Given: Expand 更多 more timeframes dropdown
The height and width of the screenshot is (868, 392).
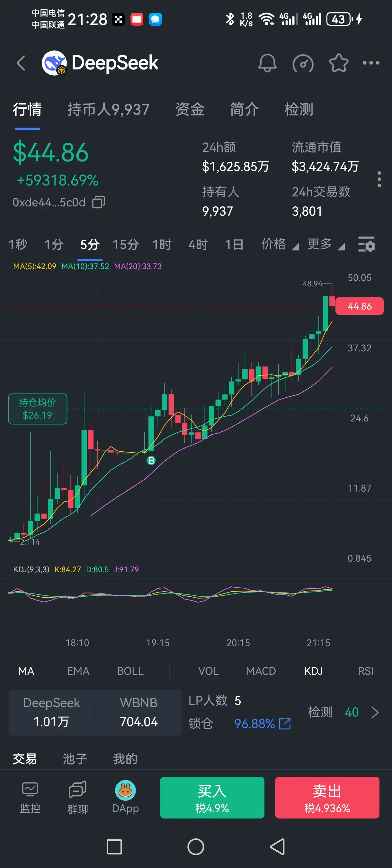Looking at the screenshot, I should pyautogui.click(x=326, y=244).
